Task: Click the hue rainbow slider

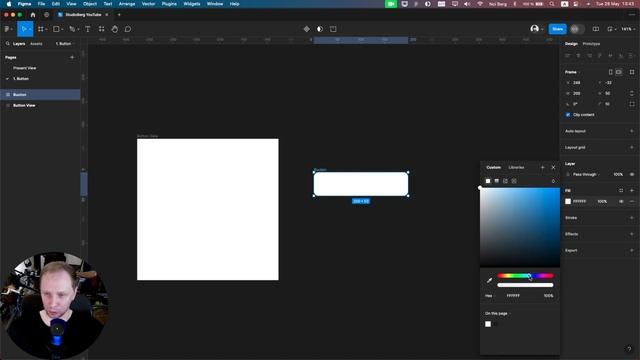Action: [525, 276]
